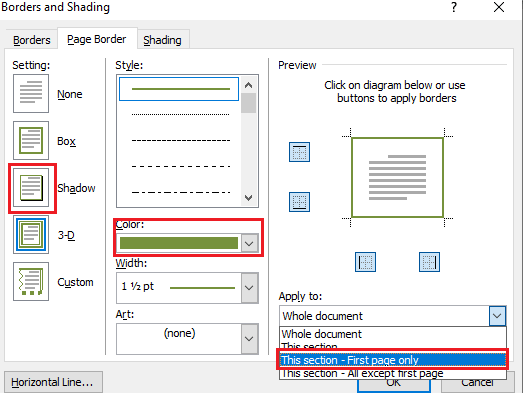Toggle the left border preview button
The height and width of the screenshot is (393, 526).
(x=365, y=262)
